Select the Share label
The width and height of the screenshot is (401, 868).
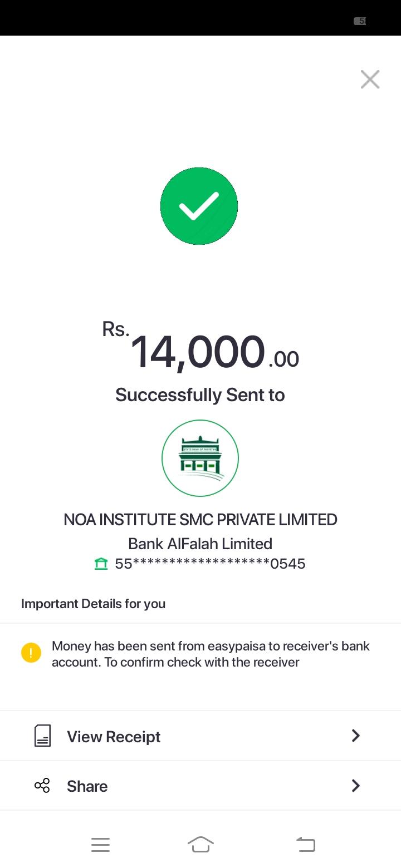[x=87, y=786]
